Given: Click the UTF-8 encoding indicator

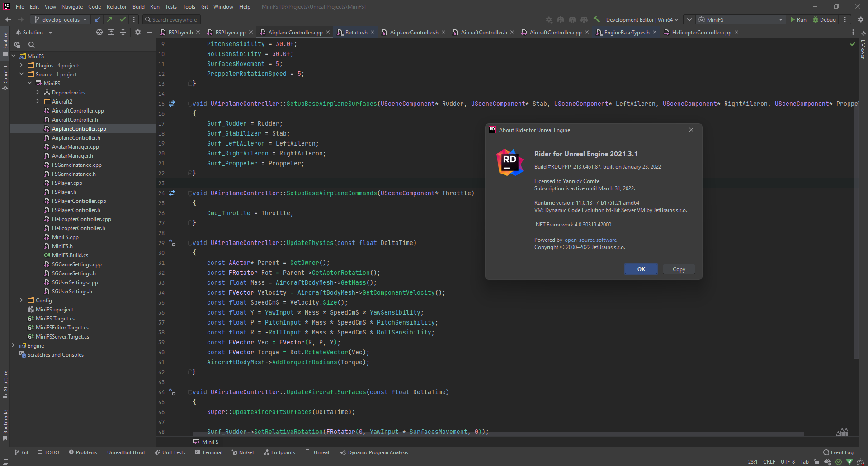Looking at the screenshot, I should pos(788,462).
